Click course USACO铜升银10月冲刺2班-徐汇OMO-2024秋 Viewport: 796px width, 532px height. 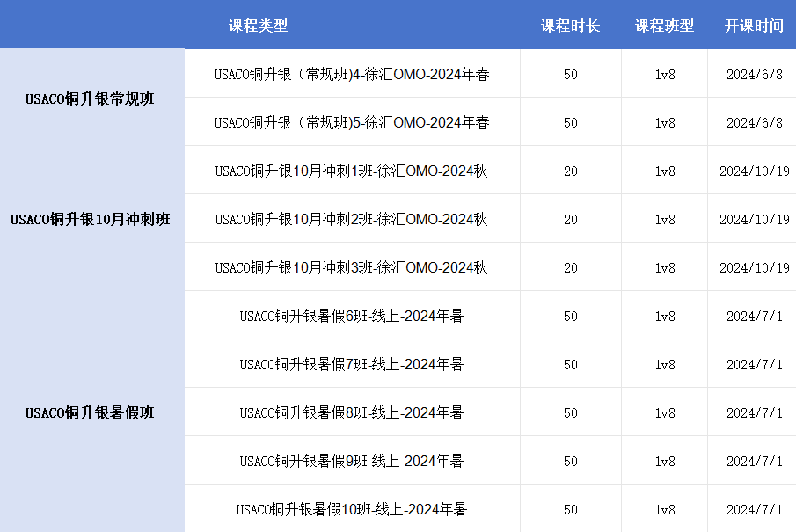pos(351,219)
